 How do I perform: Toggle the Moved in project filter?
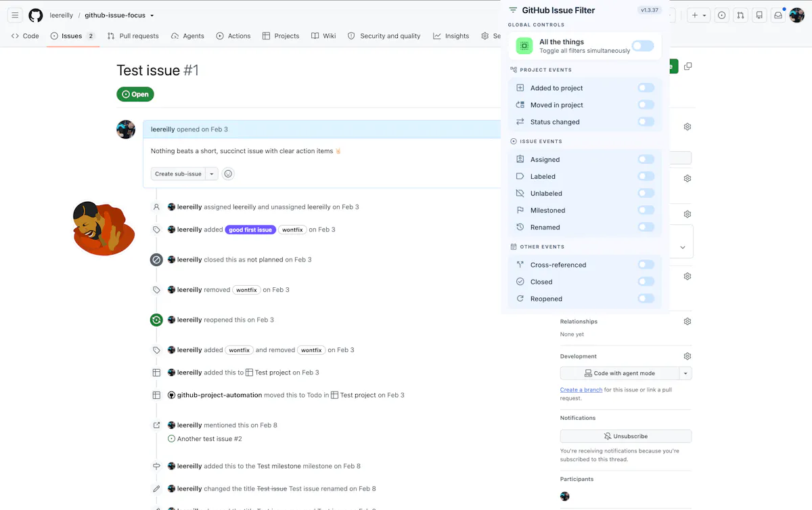click(646, 105)
